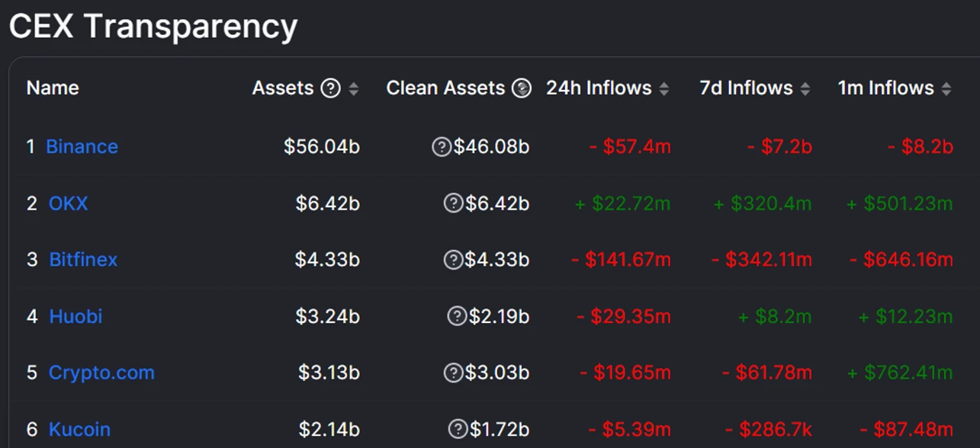Click the Name column header
Screen dimensions: 980x448
click(x=53, y=88)
